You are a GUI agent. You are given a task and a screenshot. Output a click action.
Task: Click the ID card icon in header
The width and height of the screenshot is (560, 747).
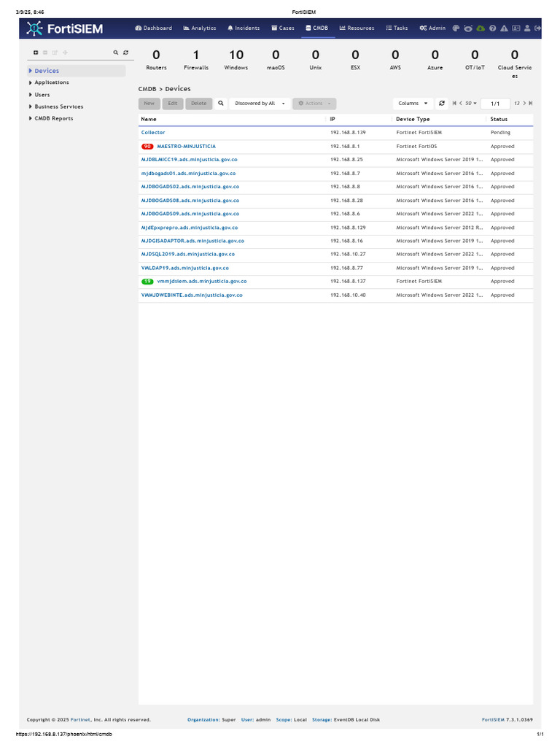click(x=516, y=28)
